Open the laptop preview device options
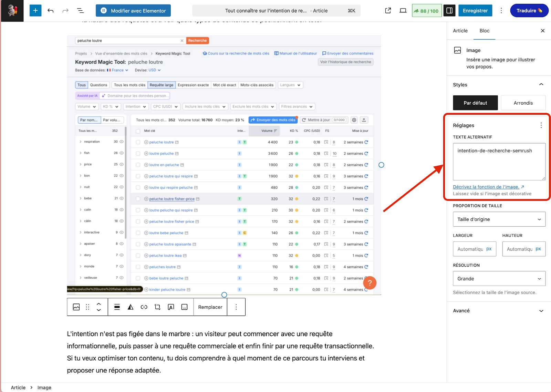Image resolution: width=551 pixels, height=392 pixels. pyautogui.click(x=403, y=11)
